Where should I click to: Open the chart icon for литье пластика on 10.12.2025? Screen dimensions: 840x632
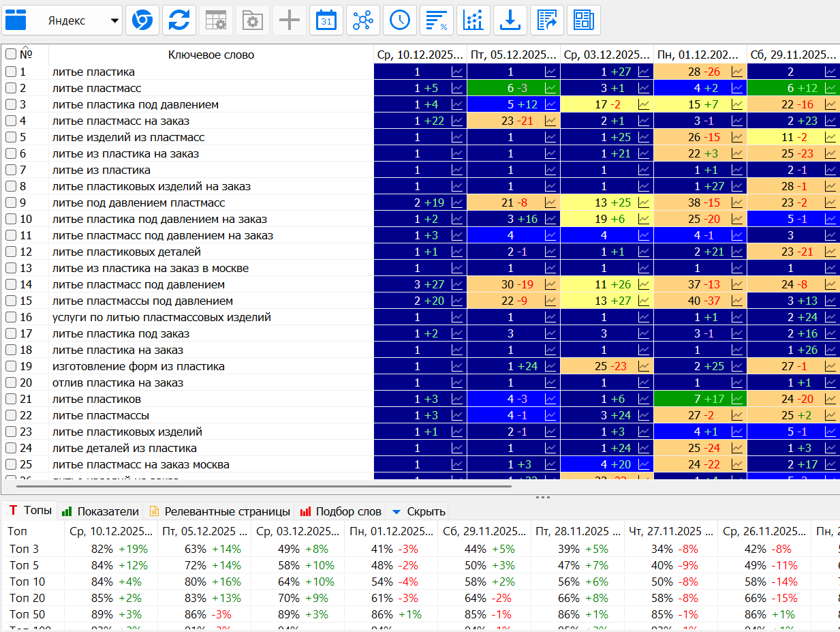pyautogui.click(x=457, y=72)
